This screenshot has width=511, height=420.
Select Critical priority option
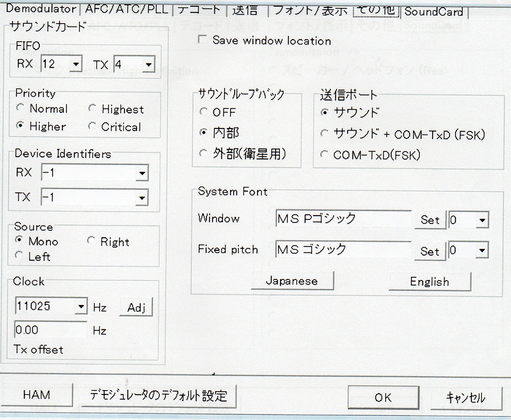pos(92,126)
